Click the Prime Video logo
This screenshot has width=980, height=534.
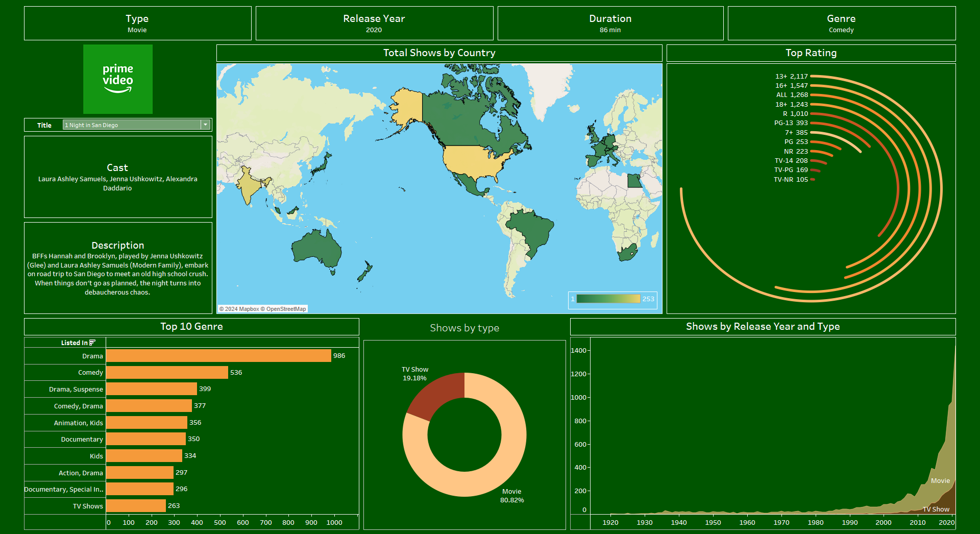(118, 79)
